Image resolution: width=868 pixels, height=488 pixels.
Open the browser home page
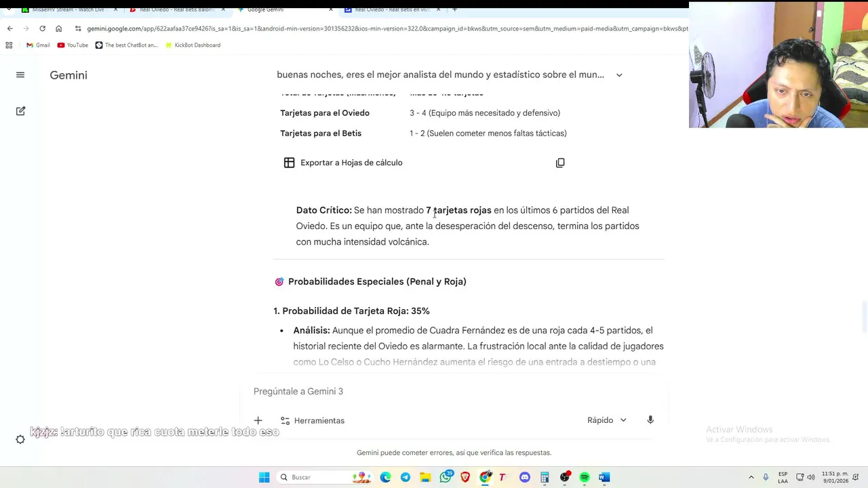pos(58,28)
